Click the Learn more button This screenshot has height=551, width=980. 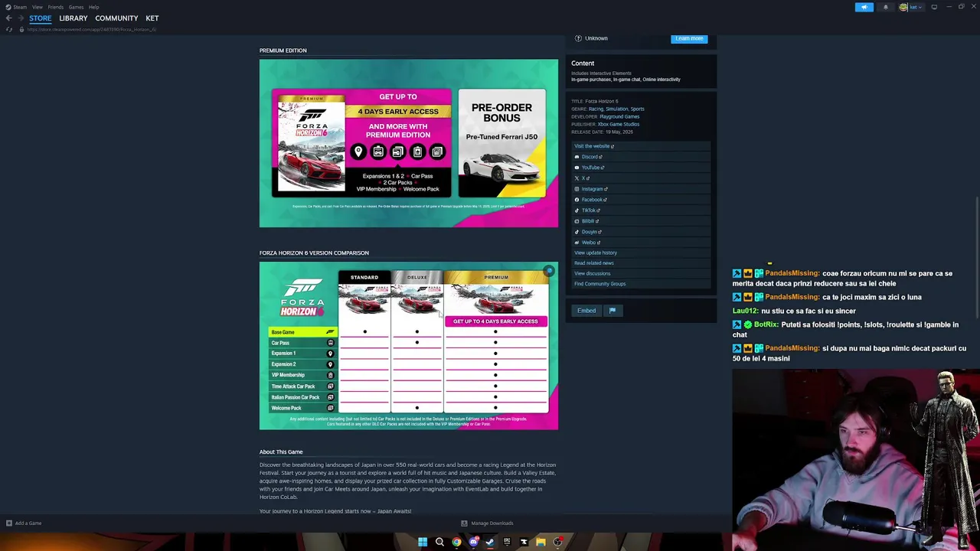689,38
